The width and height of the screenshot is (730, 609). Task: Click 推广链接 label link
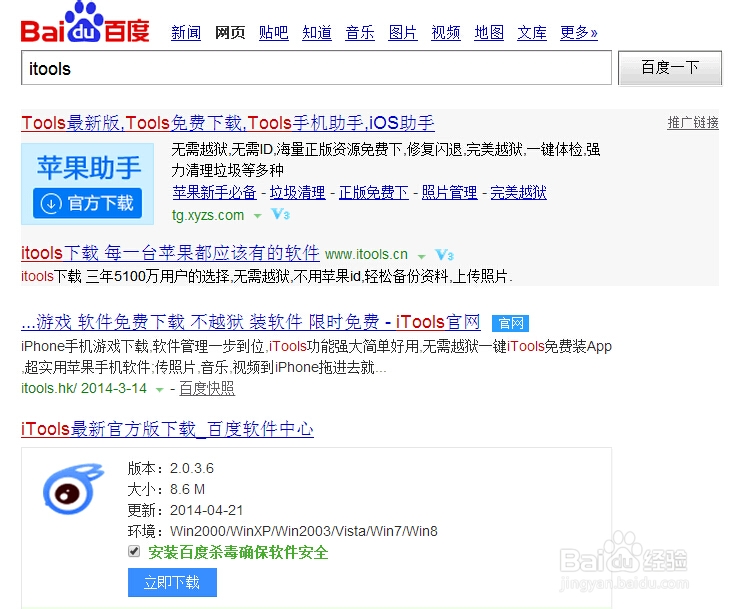(693, 122)
